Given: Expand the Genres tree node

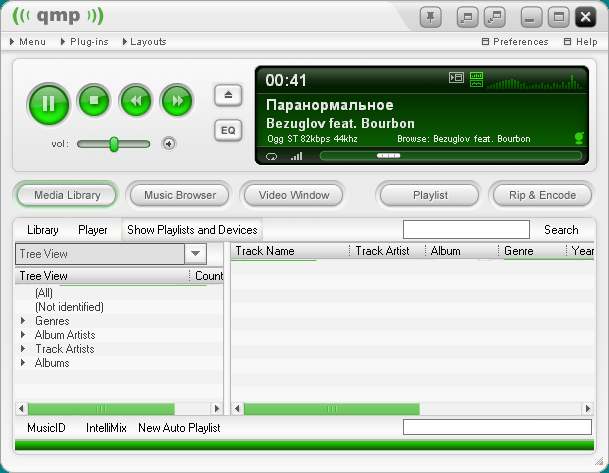Looking at the screenshot, I should 24,321.
